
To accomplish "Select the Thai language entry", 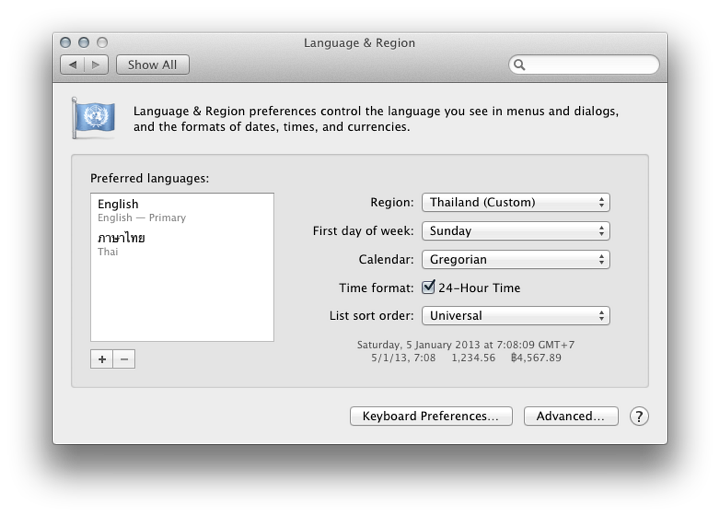I will coord(182,244).
